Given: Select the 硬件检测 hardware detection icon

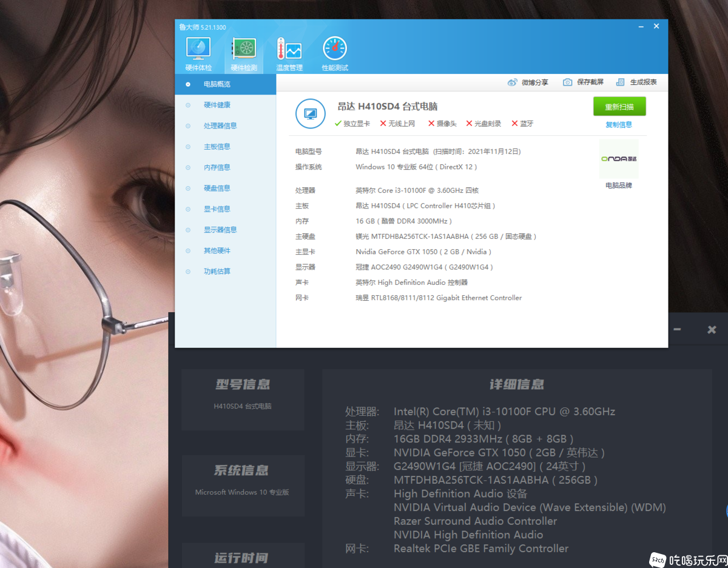Looking at the screenshot, I should [x=244, y=48].
